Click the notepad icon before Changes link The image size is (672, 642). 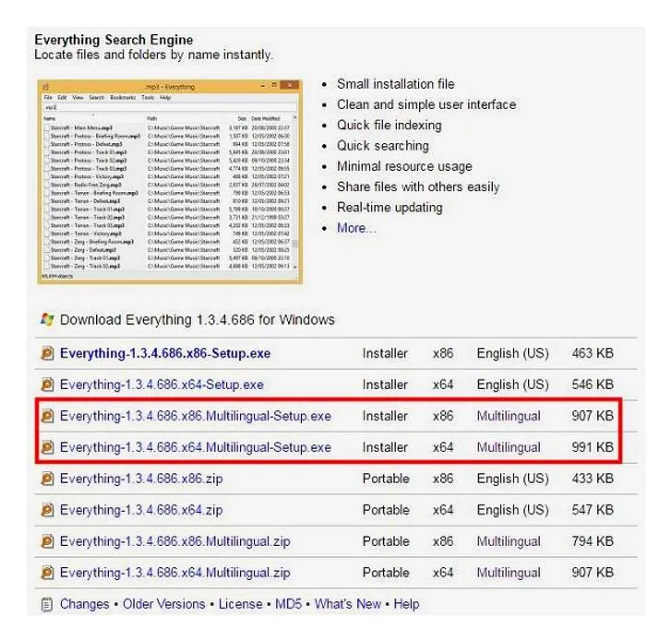[x=47, y=604]
